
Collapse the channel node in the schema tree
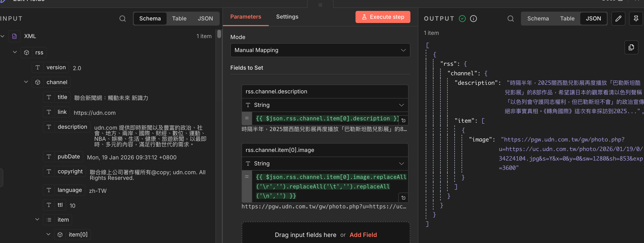26,82
